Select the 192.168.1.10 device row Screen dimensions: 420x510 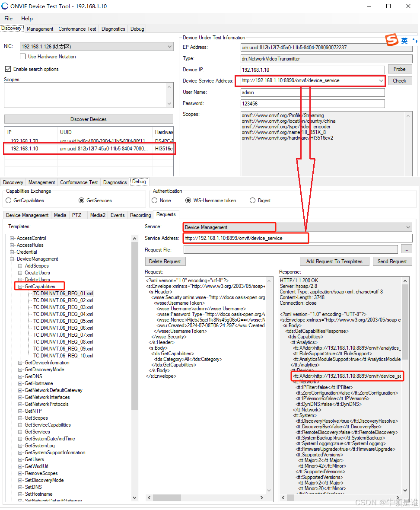pos(89,149)
